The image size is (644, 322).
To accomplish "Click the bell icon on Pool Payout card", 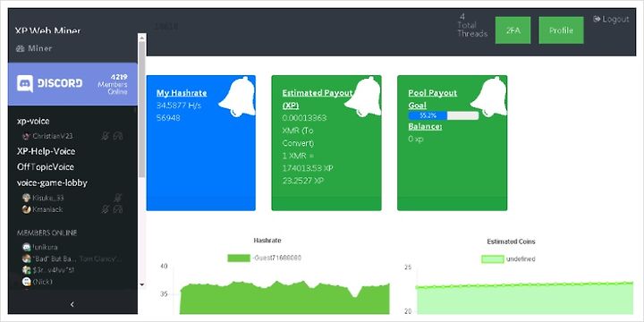I will point(488,97).
